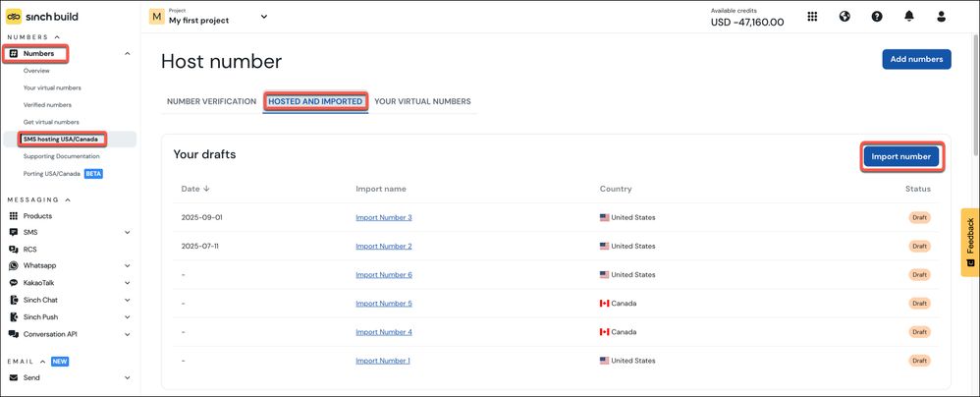Open the help question mark icon

877,17
